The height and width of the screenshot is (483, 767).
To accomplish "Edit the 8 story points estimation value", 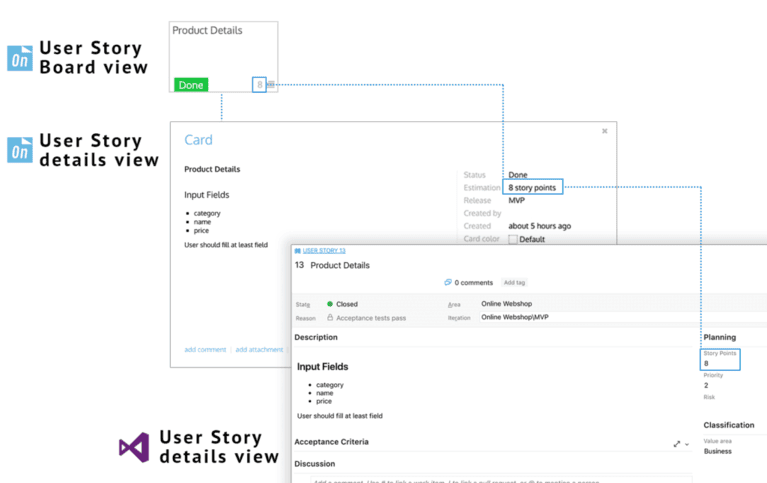I will pyautogui.click(x=533, y=187).
